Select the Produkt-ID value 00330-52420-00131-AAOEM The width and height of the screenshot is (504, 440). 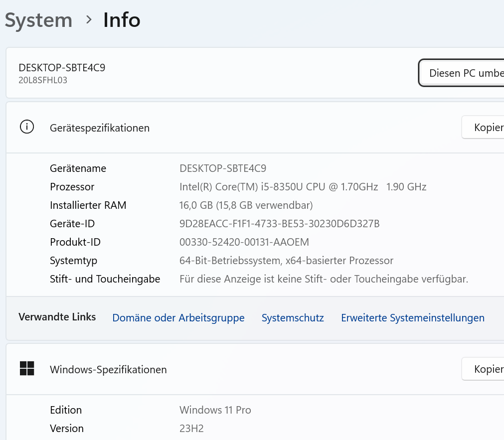click(244, 242)
